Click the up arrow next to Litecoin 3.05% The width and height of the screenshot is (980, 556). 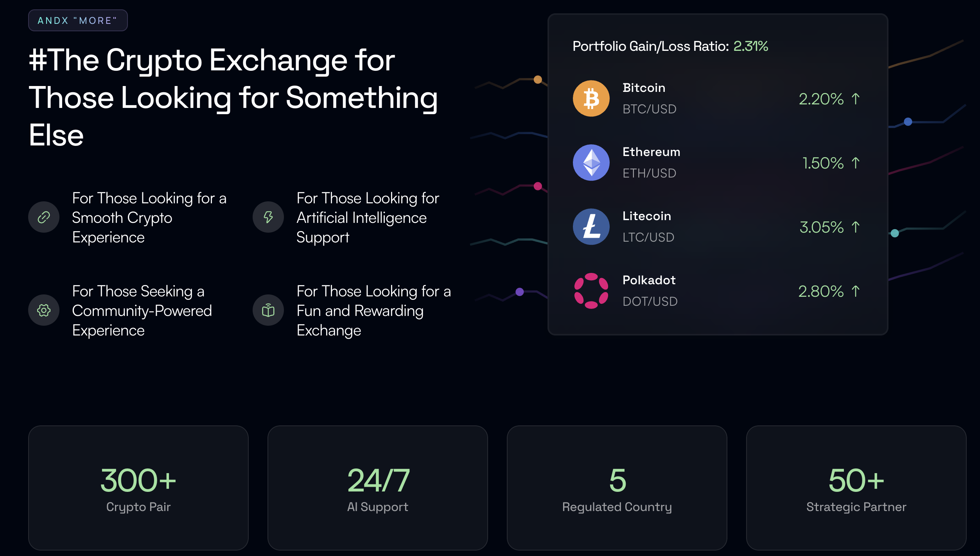pos(856,227)
